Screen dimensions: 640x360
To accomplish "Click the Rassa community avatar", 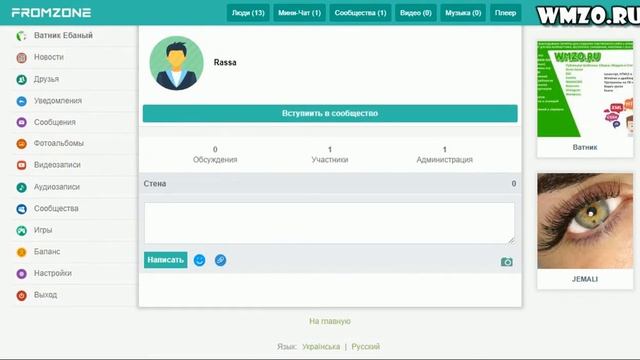I will [x=176, y=63].
